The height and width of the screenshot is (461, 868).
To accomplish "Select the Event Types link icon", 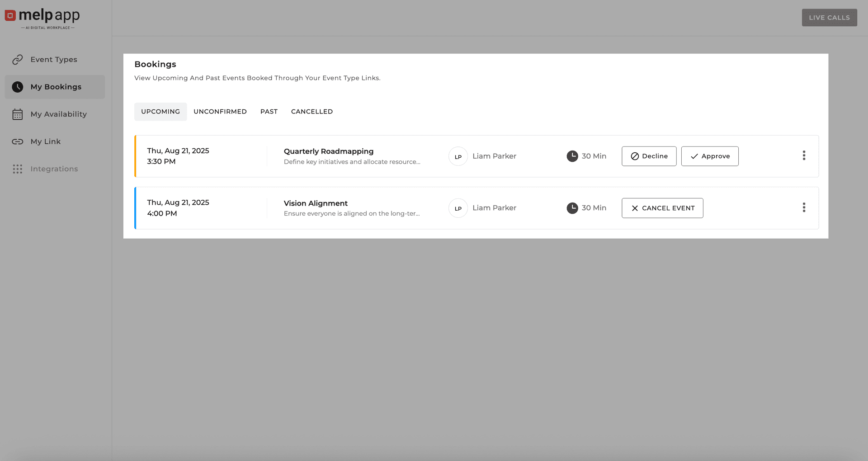I will point(17,59).
